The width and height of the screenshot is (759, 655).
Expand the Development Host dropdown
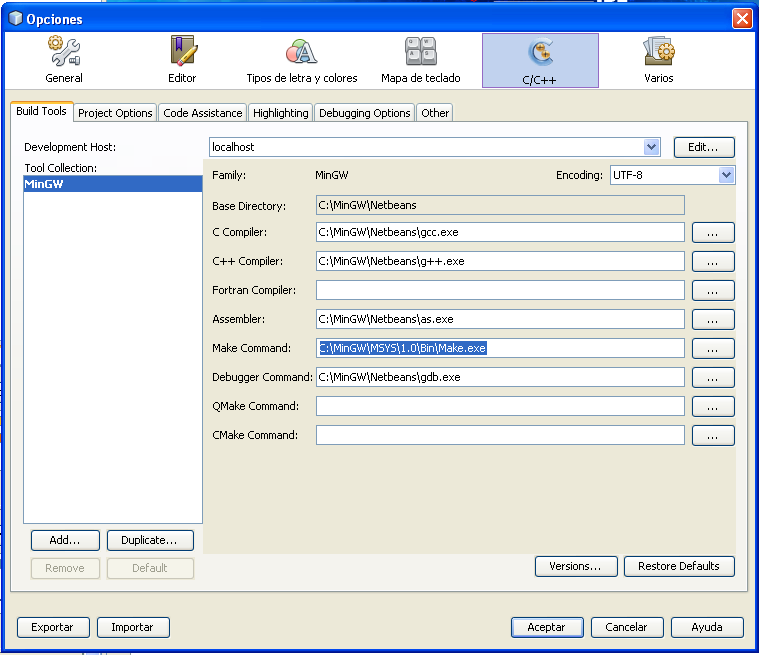[x=652, y=147]
